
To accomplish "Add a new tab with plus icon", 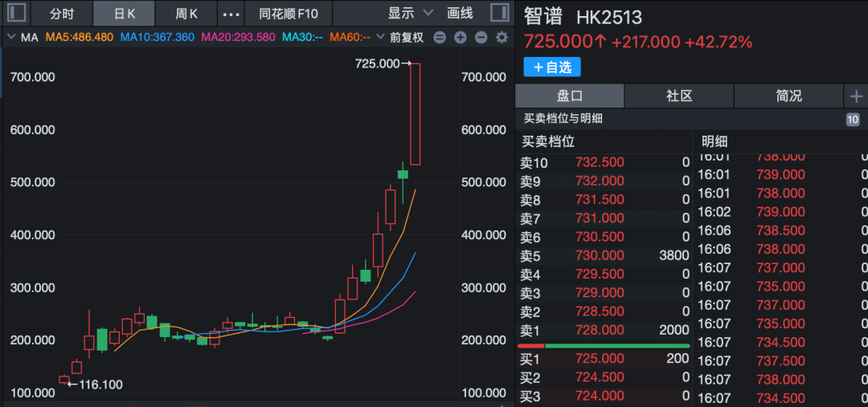I will tap(856, 96).
